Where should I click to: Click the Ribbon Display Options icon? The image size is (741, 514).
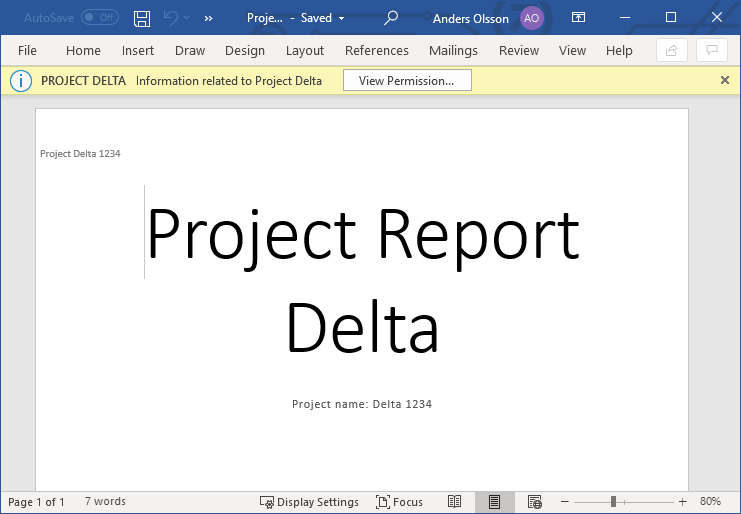579,18
